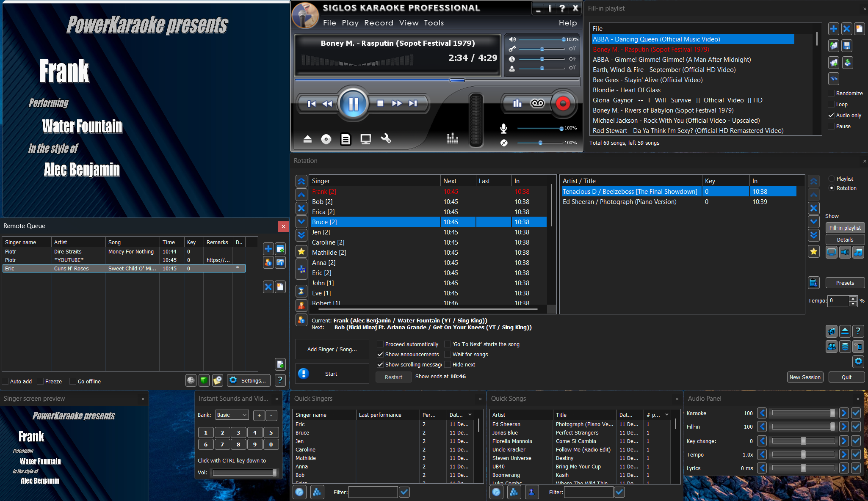The height and width of the screenshot is (501, 868).
Task: Click the eject icon in the player's bottom toolbar
Action: 308,139
